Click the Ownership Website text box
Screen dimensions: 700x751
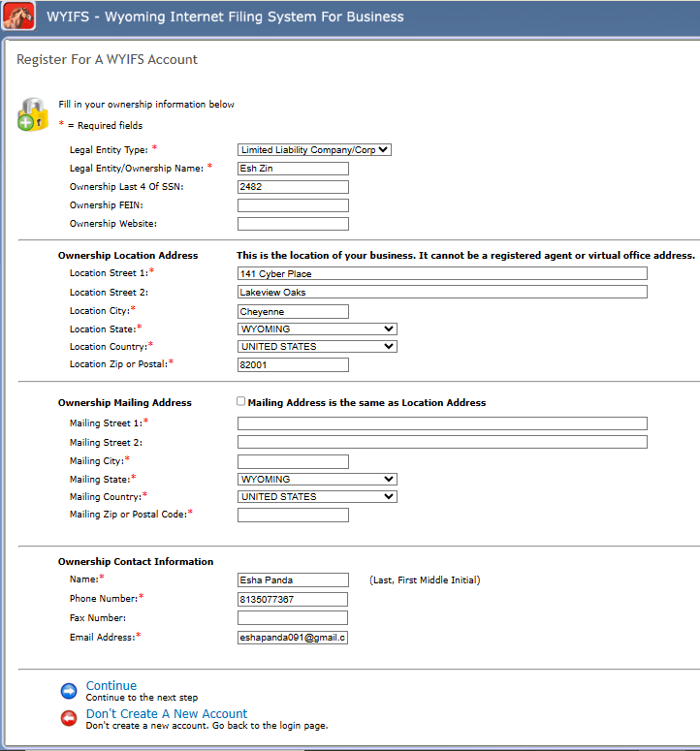(293, 224)
